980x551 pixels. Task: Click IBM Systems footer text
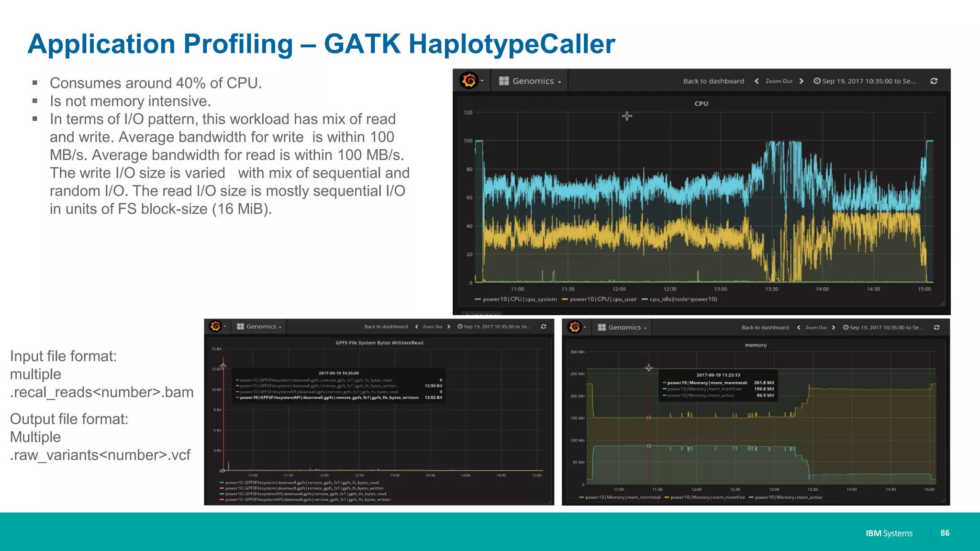pos(889,533)
